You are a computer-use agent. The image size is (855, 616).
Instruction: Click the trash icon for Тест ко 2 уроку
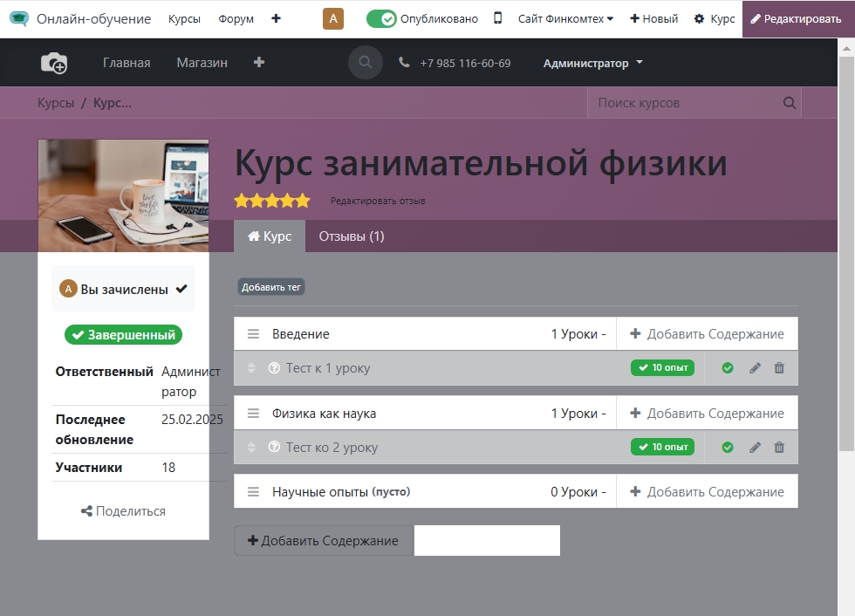click(779, 448)
